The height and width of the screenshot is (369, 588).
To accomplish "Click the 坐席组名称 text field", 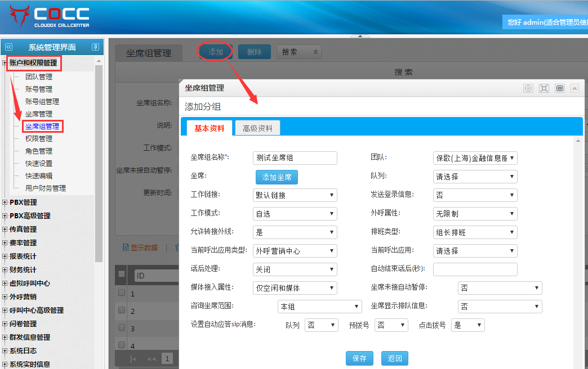I will point(295,158).
